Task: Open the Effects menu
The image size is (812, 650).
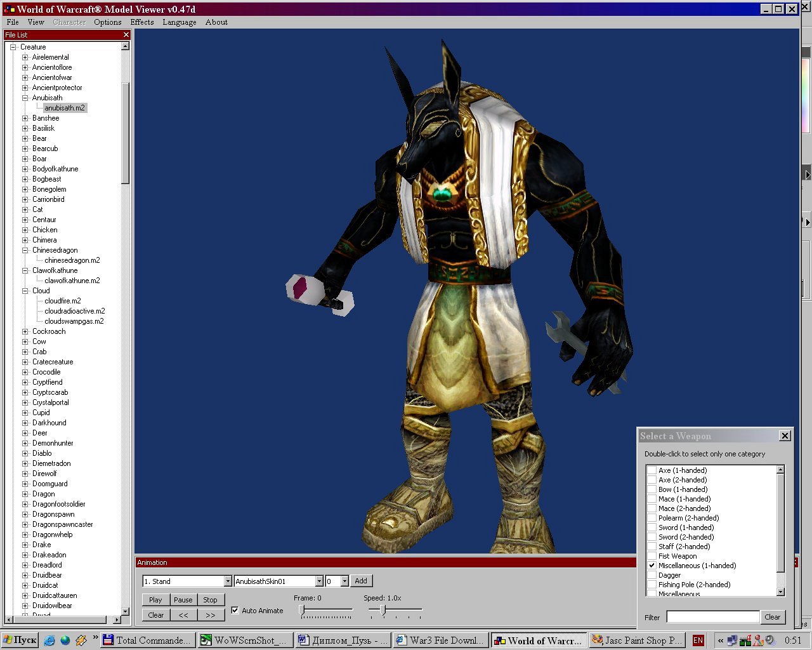Action: click(142, 22)
